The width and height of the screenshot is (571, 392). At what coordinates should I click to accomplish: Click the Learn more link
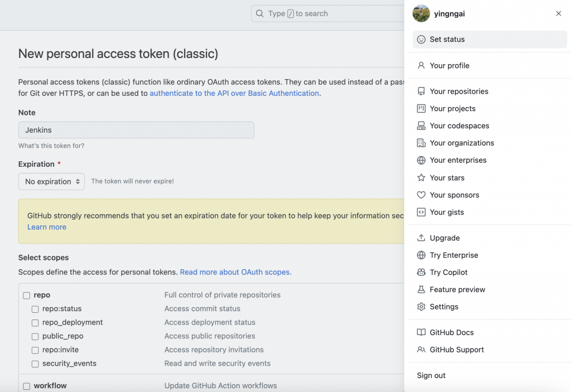click(47, 228)
